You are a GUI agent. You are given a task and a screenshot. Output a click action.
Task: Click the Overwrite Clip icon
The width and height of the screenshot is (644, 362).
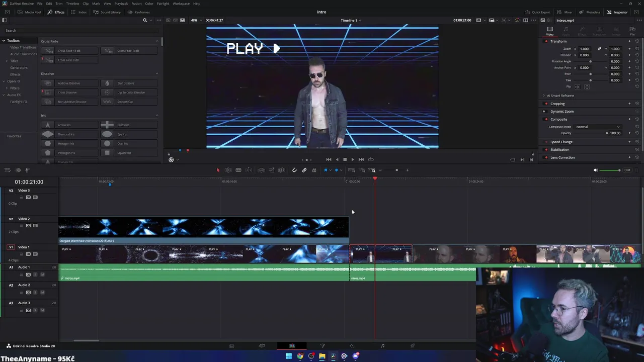271,170
